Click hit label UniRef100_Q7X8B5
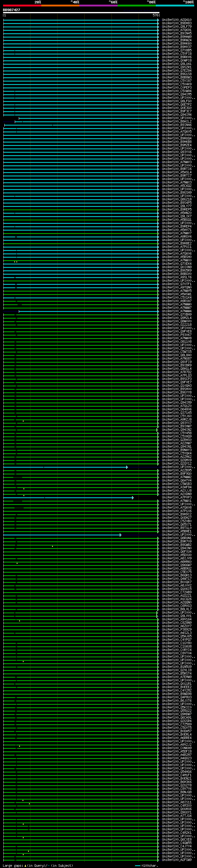This screenshot has height=868, width=197. coord(176,50)
